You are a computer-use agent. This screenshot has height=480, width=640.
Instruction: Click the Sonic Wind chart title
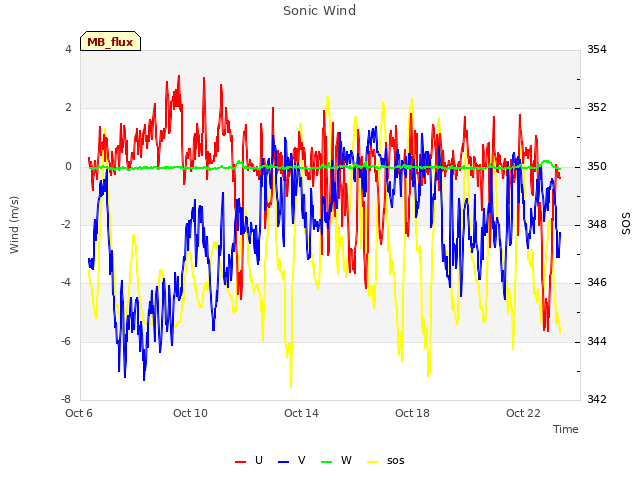(320, 11)
